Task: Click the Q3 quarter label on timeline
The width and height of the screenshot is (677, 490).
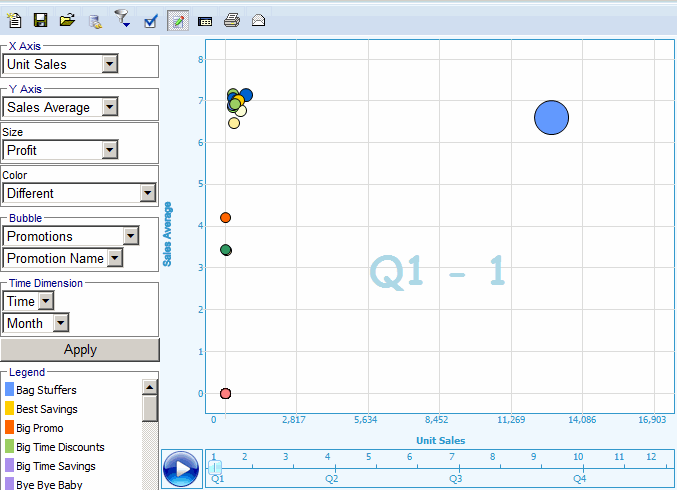Action: tap(456, 479)
